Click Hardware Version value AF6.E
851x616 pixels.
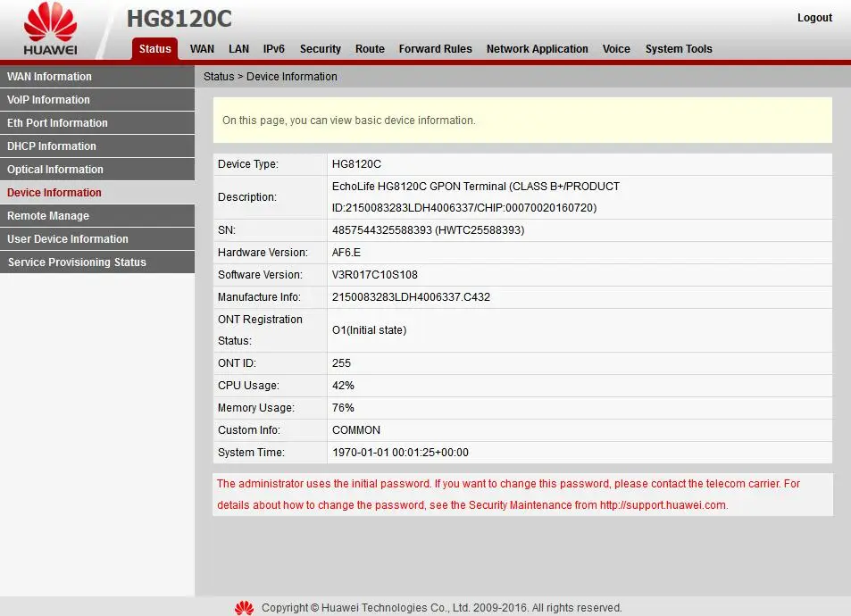(x=346, y=253)
